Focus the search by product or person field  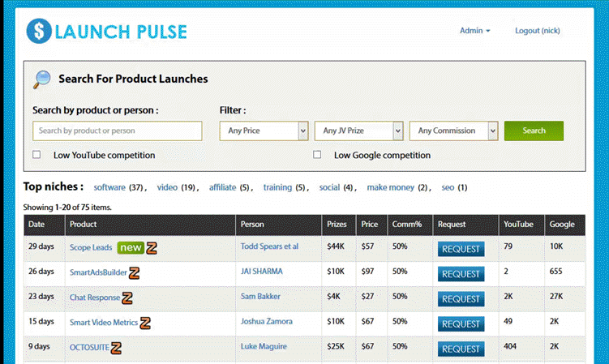point(118,131)
